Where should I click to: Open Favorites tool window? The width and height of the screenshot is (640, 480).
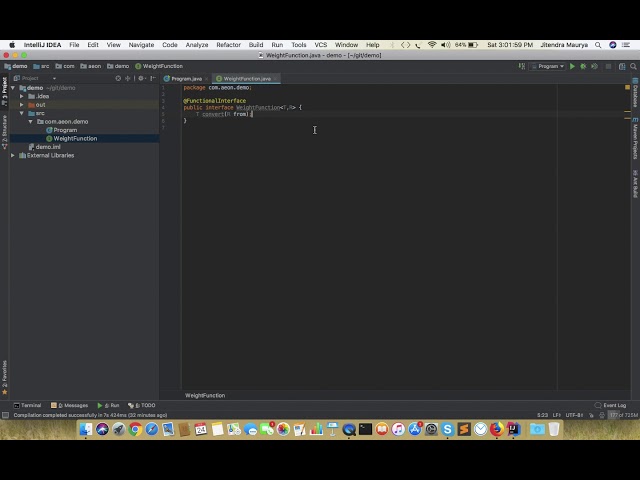pos(4,378)
